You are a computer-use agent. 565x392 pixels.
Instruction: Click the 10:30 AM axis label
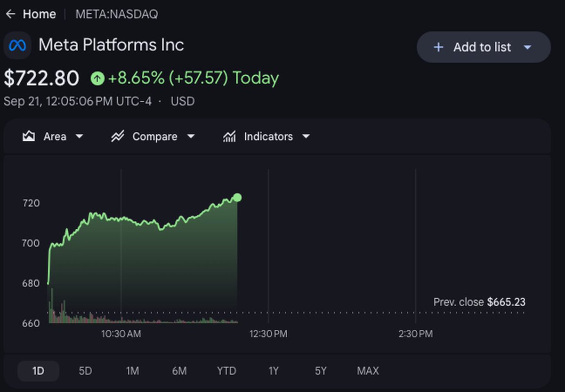[121, 334]
